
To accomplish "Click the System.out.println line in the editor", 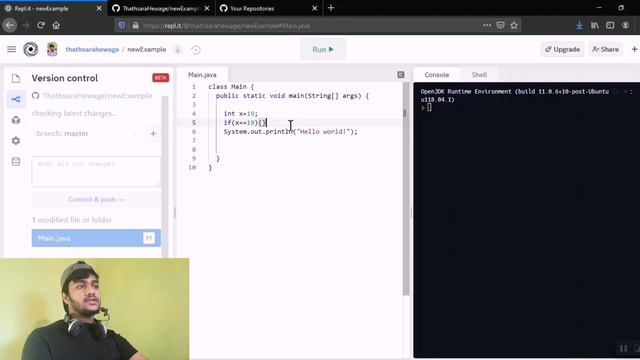I will (290, 132).
